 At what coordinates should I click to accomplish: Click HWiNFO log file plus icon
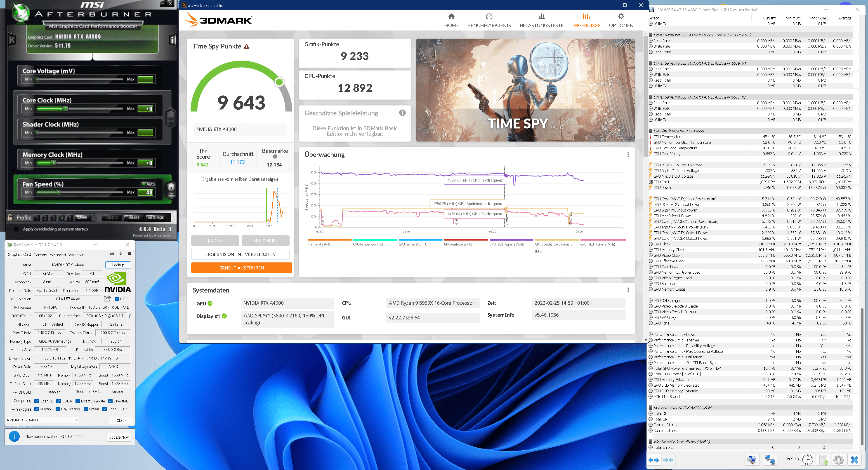coord(823,460)
